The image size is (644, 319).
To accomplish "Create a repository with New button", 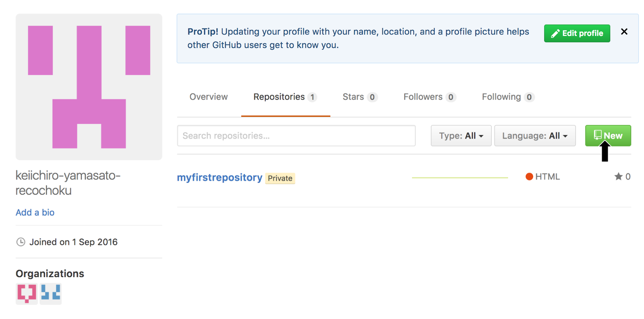I will [x=608, y=135].
